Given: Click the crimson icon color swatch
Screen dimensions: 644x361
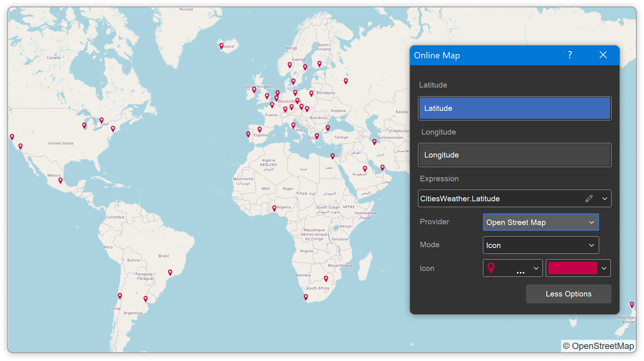Looking at the screenshot, I should 572,268.
